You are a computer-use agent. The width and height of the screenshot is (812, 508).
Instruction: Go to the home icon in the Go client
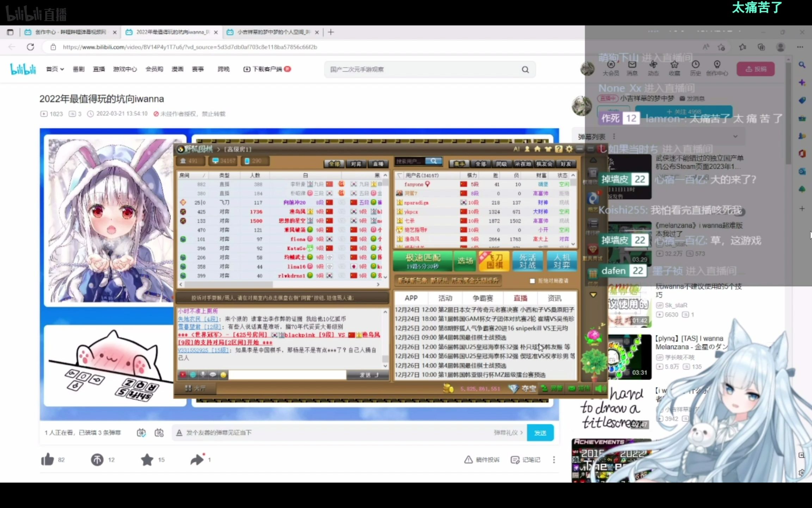[537, 149]
